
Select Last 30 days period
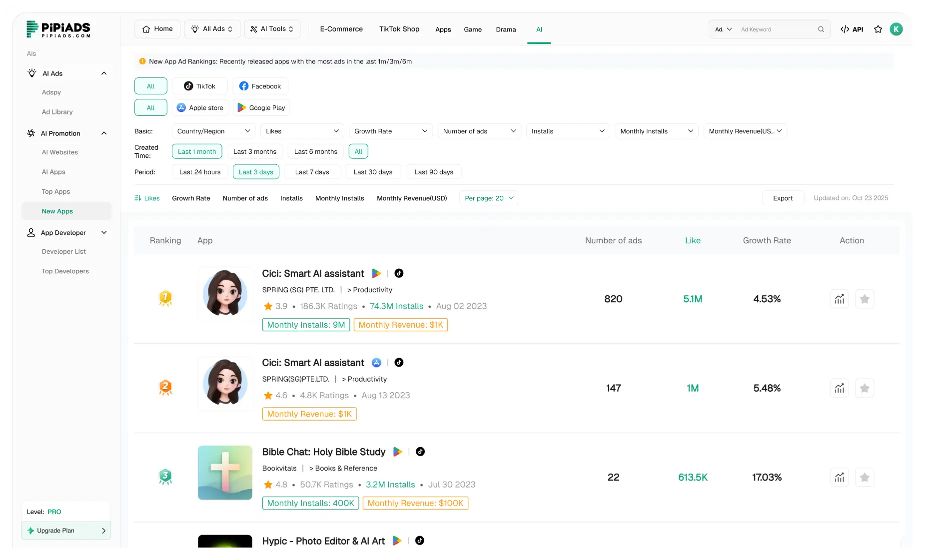coord(372,172)
